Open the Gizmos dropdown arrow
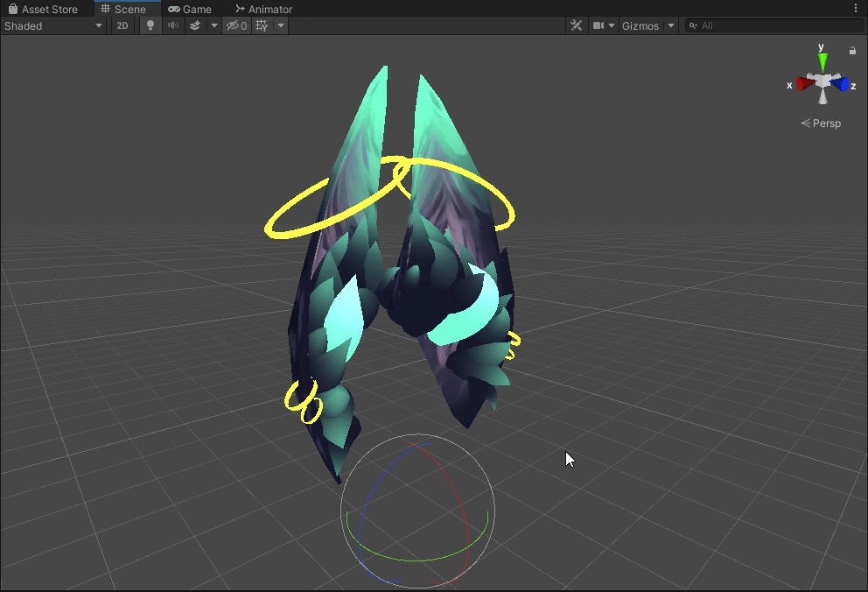The image size is (868, 592). pyautogui.click(x=670, y=25)
